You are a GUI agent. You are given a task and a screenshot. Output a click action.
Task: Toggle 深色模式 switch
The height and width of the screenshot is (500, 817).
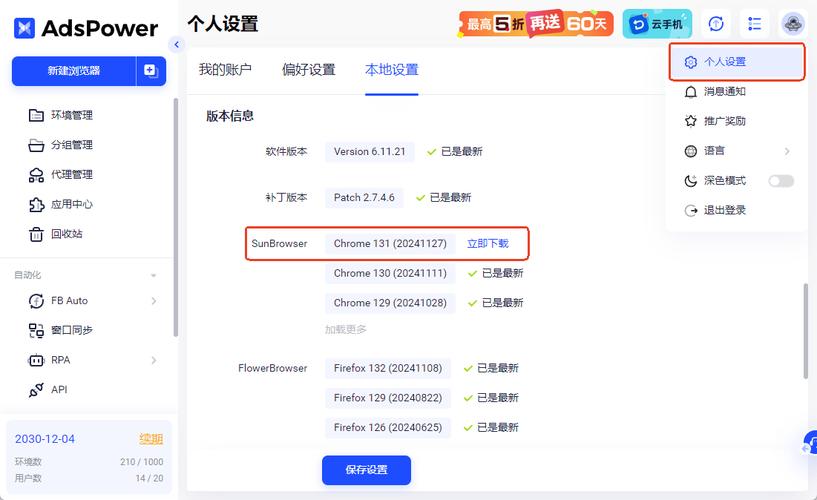[781, 181]
